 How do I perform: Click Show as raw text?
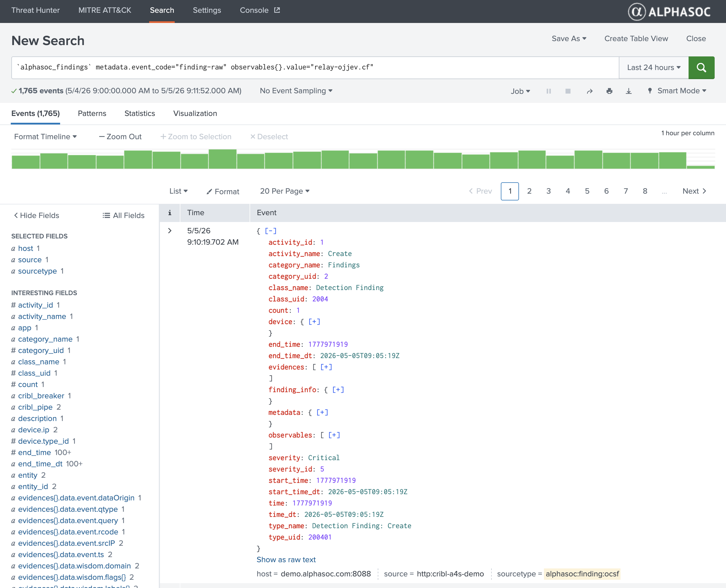point(286,560)
